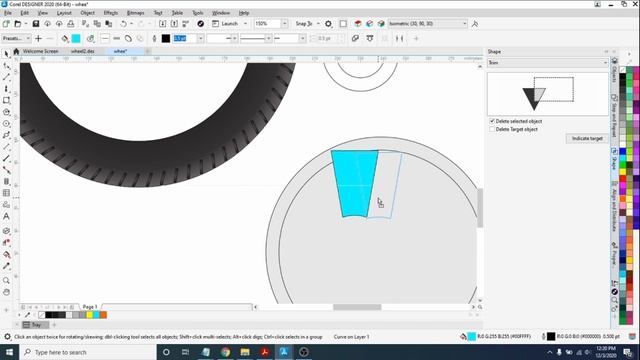
Task: Click the Page 1 tab
Action: (90, 307)
